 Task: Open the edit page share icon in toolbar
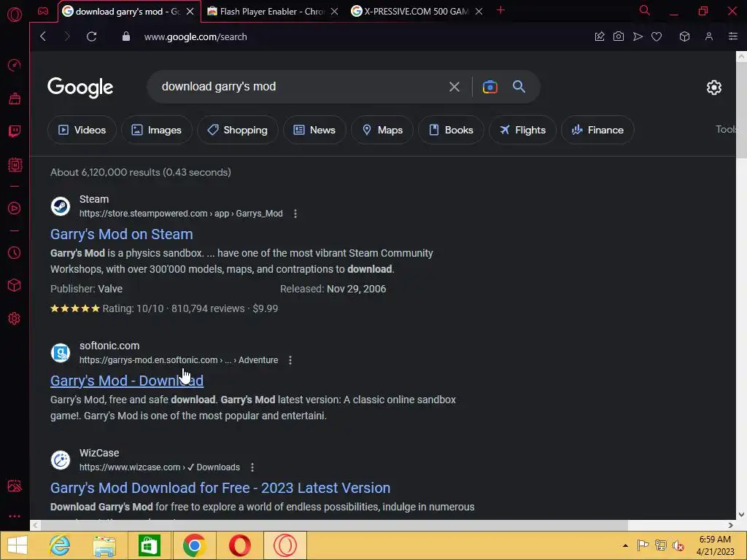click(600, 36)
